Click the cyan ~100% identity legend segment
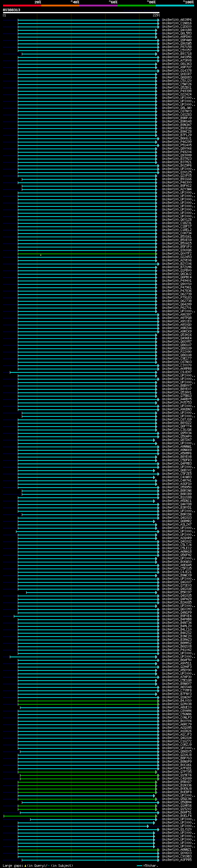Viewport: 197px width, 868px height. (x=175, y=6)
